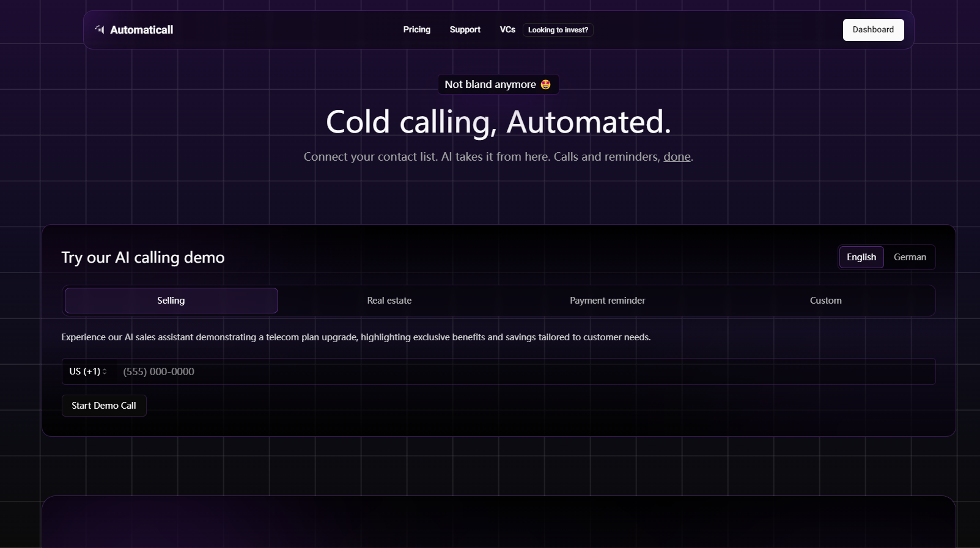
Task: Open the Dashboard button
Action: pyautogui.click(x=873, y=30)
